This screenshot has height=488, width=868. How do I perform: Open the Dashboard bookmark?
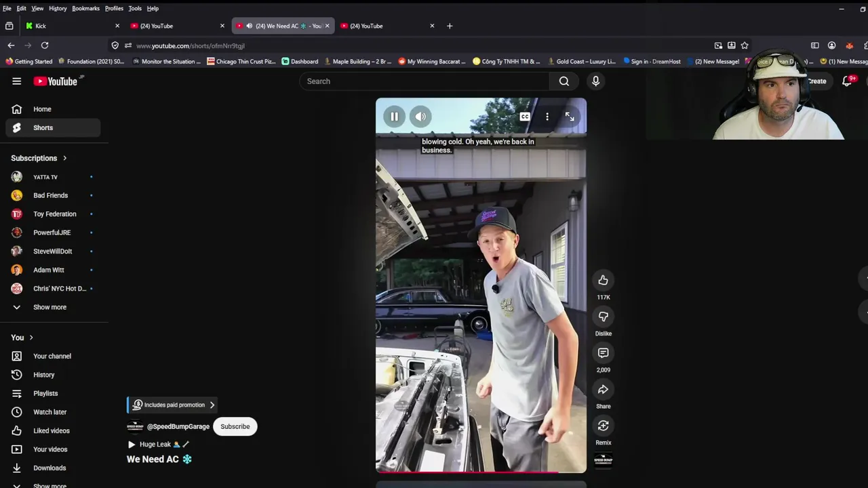pyautogui.click(x=300, y=61)
